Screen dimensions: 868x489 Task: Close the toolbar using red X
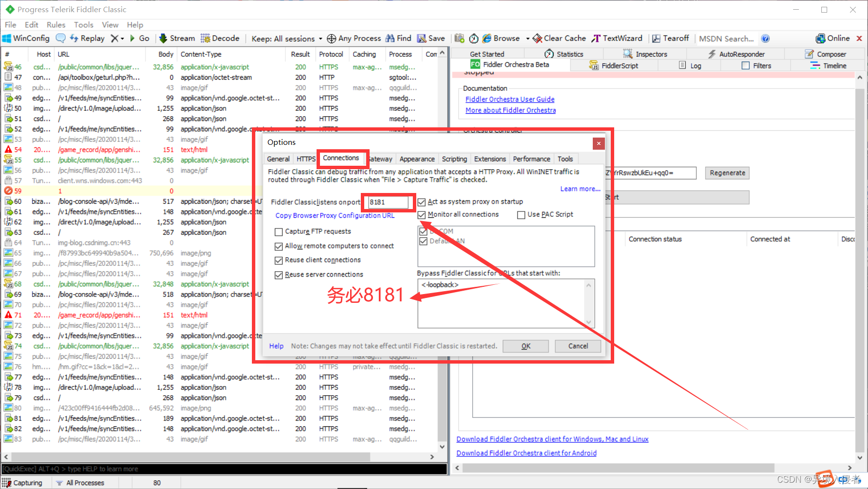click(859, 38)
